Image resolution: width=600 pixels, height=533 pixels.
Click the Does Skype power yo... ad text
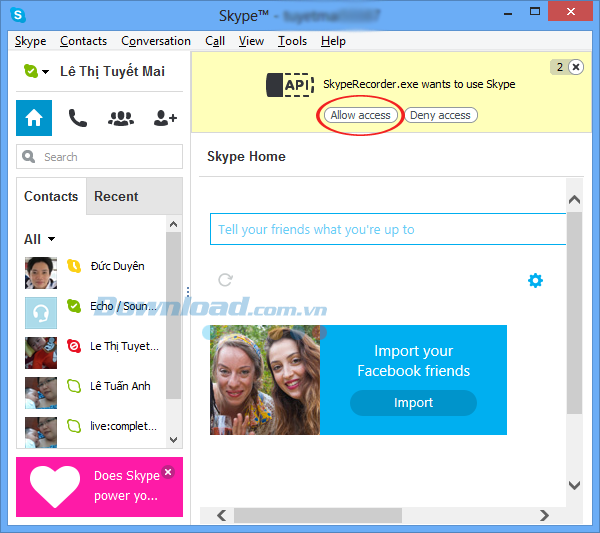click(x=127, y=486)
